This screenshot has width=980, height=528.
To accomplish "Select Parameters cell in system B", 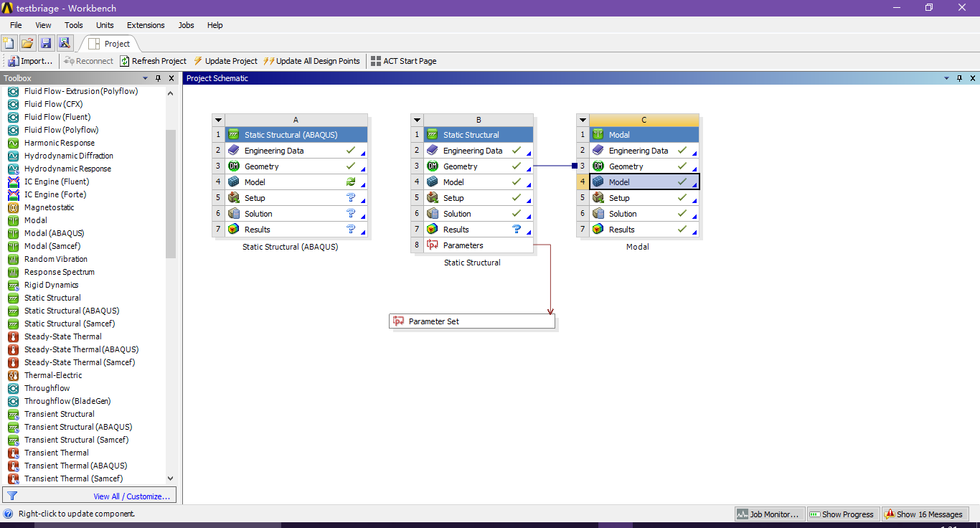I will [479, 245].
